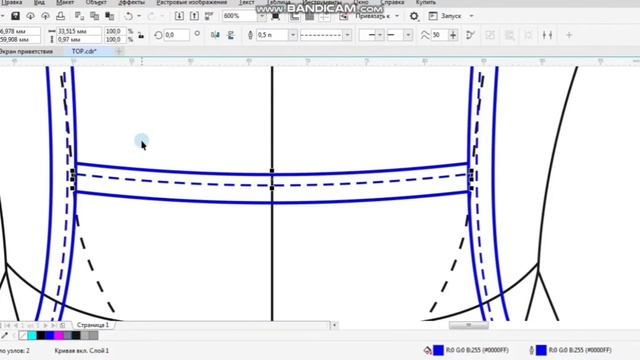640x360 pixels.
Task: Open the Справка menu
Action: click(392, 2)
